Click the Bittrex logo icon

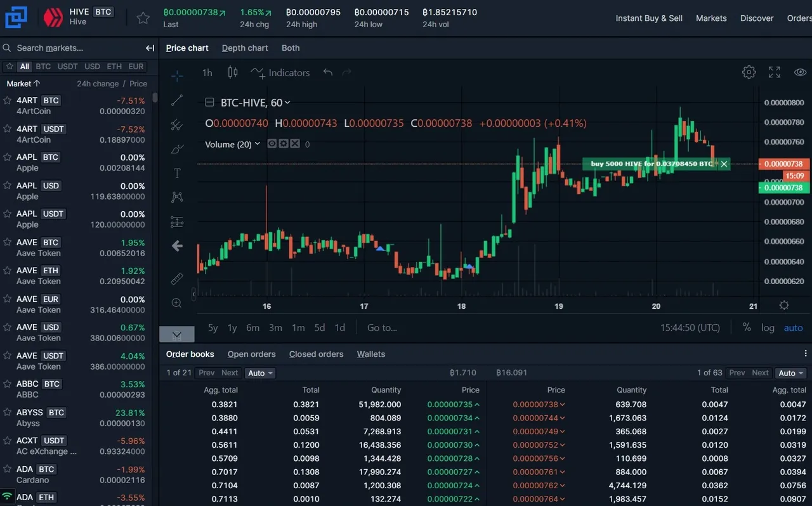pos(16,18)
